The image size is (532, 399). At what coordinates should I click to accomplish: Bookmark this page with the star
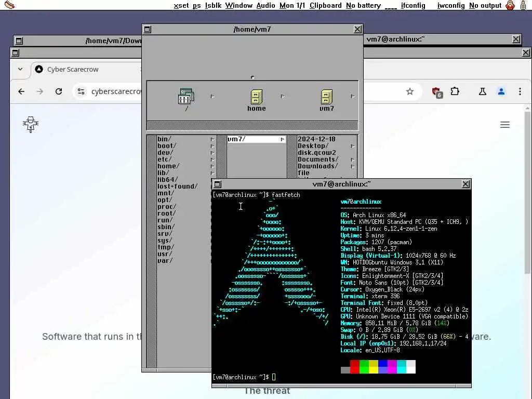pos(410,91)
